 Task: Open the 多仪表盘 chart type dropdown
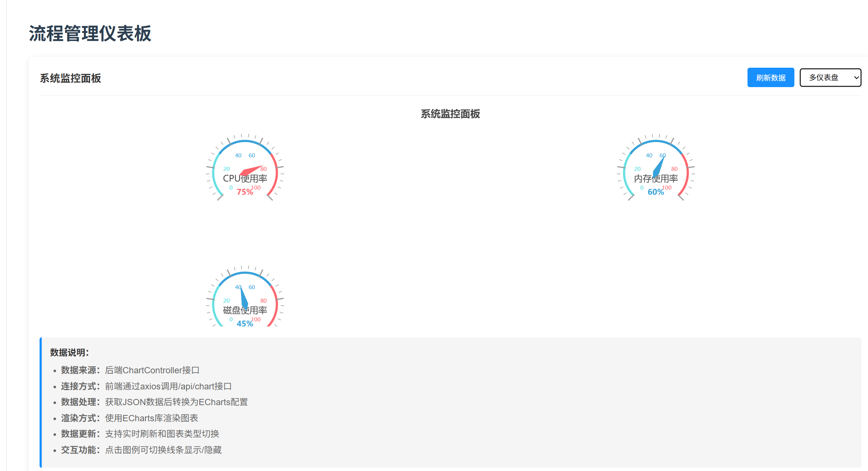tap(830, 78)
